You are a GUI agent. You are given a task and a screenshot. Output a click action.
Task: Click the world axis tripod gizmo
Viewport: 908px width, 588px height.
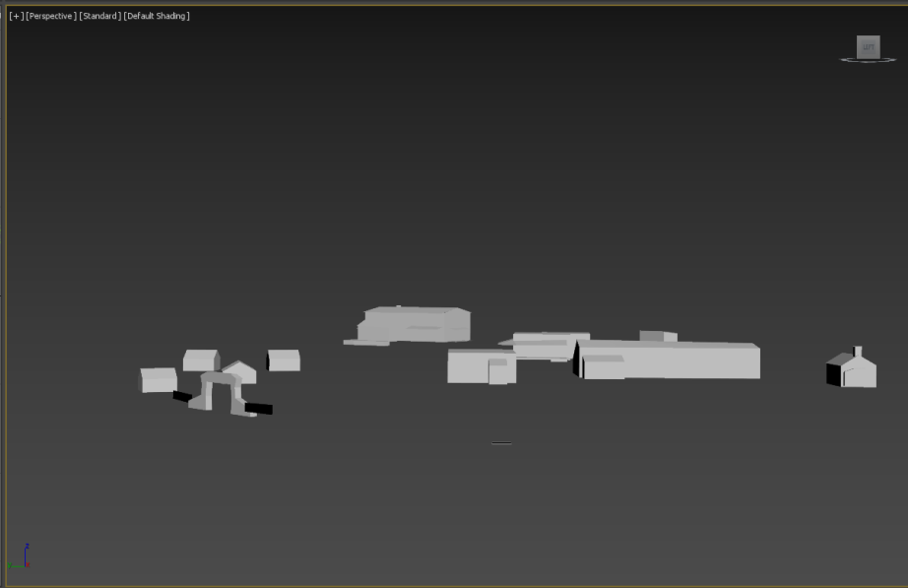pos(20,558)
